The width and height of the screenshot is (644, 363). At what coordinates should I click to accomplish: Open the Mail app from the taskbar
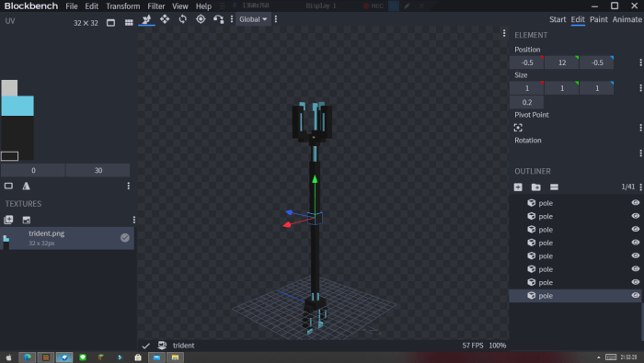click(156, 357)
